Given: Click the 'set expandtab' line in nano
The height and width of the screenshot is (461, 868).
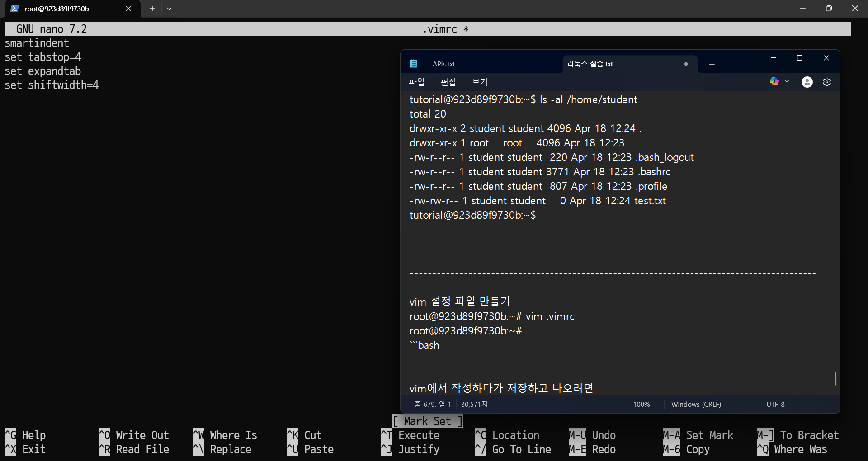Looking at the screenshot, I should tap(43, 71).
